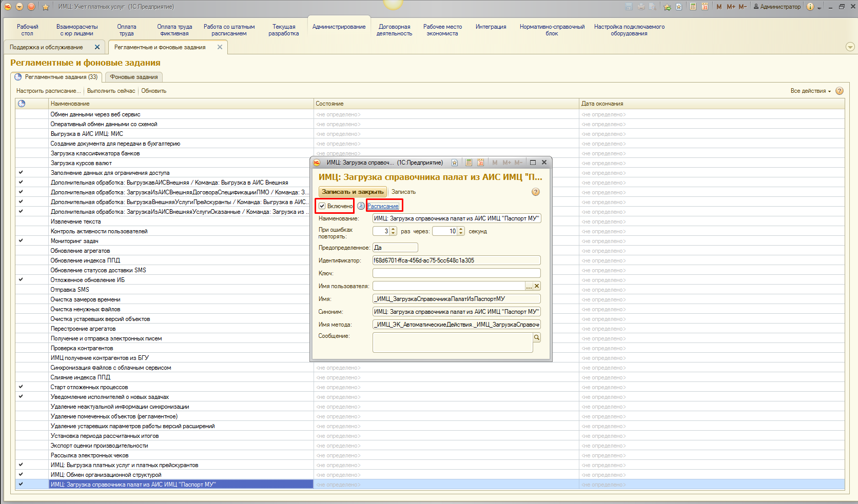
Task: Open the info icon next to Администратор
Action: click(x=810, y=7)
